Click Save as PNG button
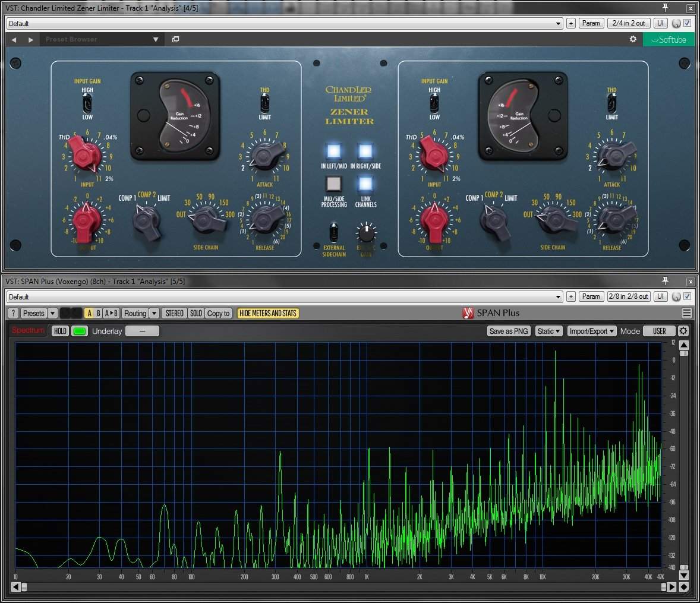The image size is (700, 603). coord(508,331)
